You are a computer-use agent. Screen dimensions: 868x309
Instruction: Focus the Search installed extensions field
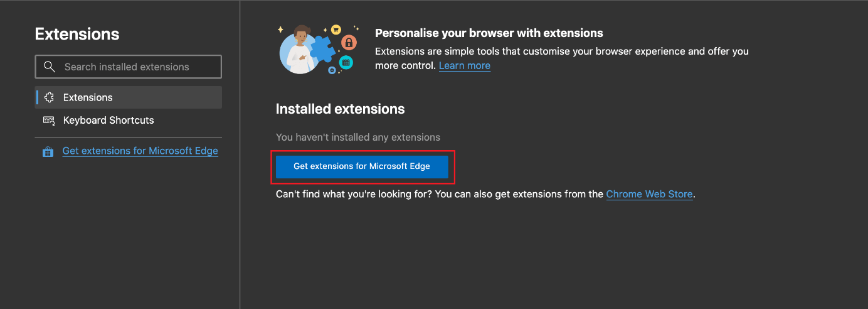[x=128, y=67]
